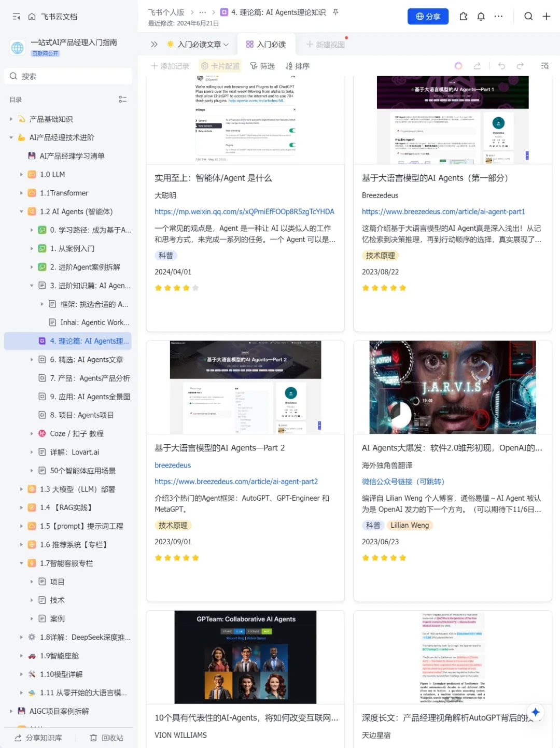
Task: Click the J.A.R.V.I.S article thumbnail image
Action: [452, 387]
